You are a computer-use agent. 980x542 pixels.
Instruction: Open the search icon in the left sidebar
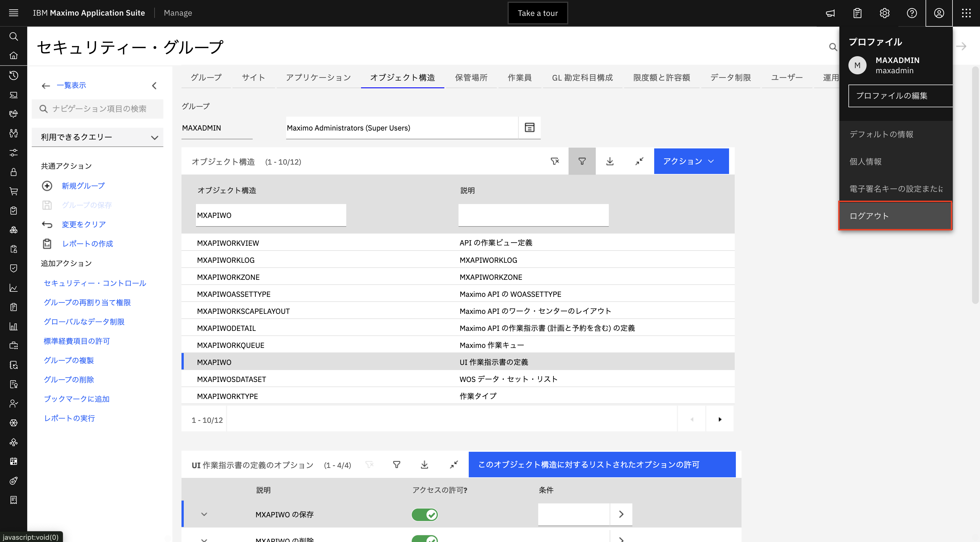click(x=14, y=37)
